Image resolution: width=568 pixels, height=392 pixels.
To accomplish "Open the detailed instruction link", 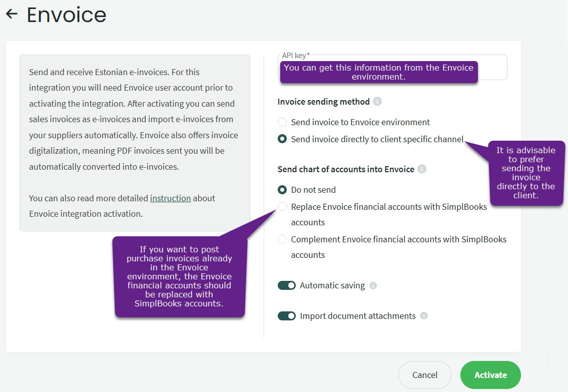I will click(170, 198).
